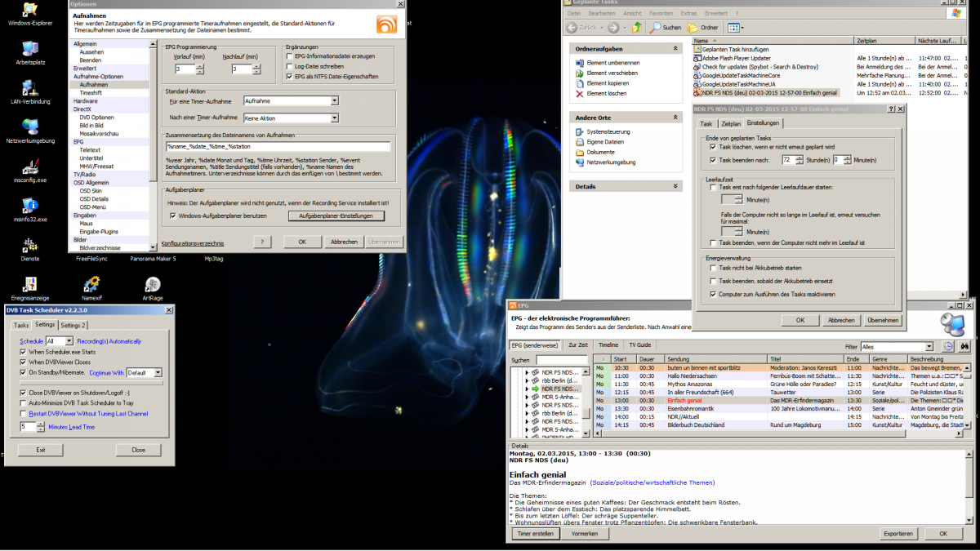
Task: Toggle EPG als NTFS Datei-Eigenschaften checkbox
Action: click(x=289, y=76)
